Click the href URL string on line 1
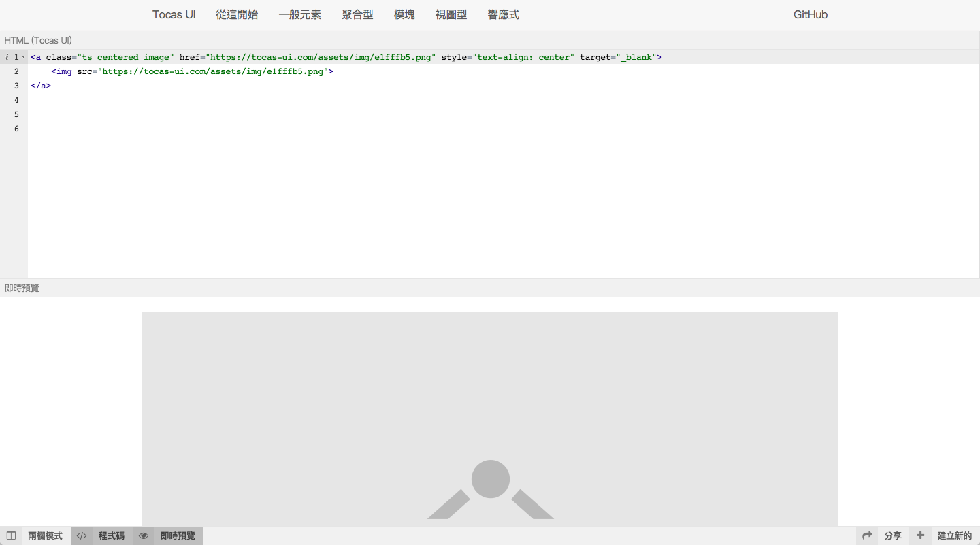This screenshot has height=545, width=980. (321, 57)
